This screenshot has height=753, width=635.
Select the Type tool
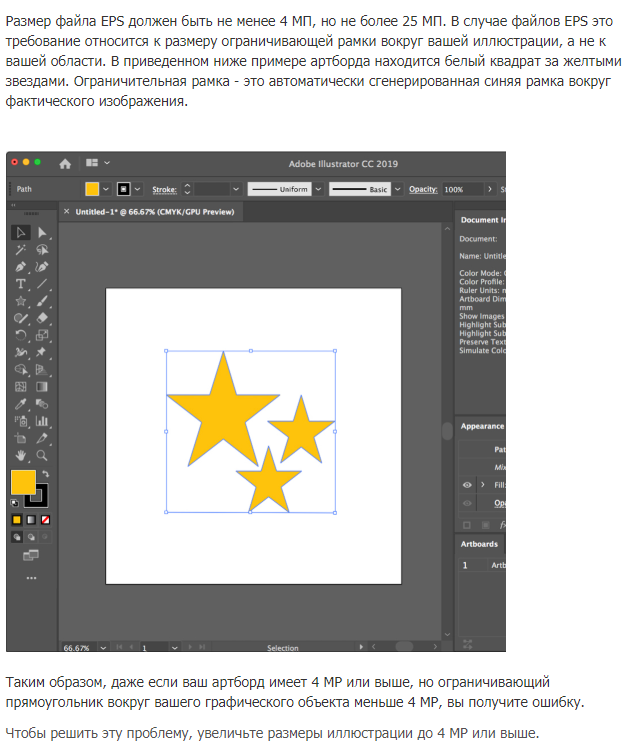click(21, 284)
